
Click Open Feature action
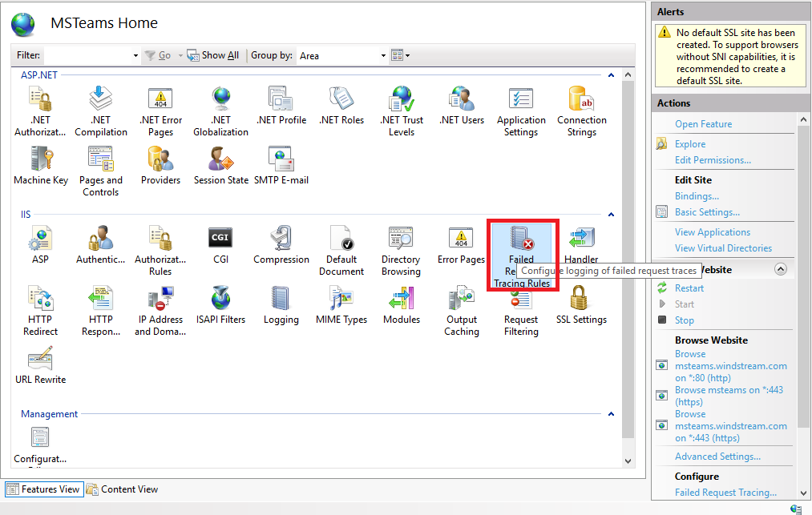(703, 124)
